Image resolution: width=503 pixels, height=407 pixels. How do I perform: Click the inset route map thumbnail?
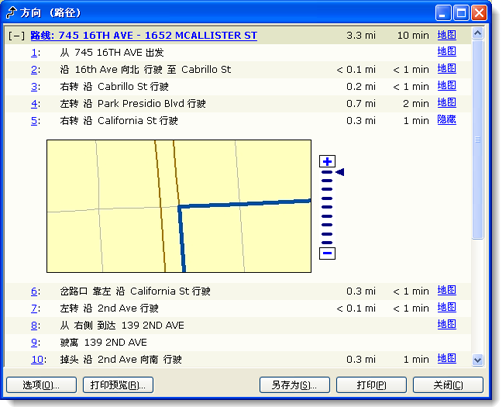(179, 206)
